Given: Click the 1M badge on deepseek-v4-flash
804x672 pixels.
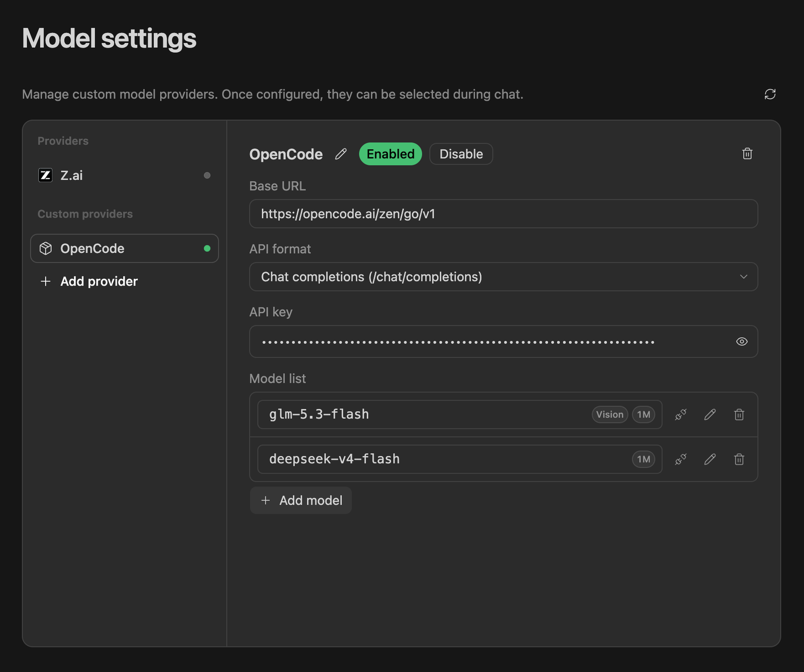Looking at the screenshot, I should (x=644, y=459).
